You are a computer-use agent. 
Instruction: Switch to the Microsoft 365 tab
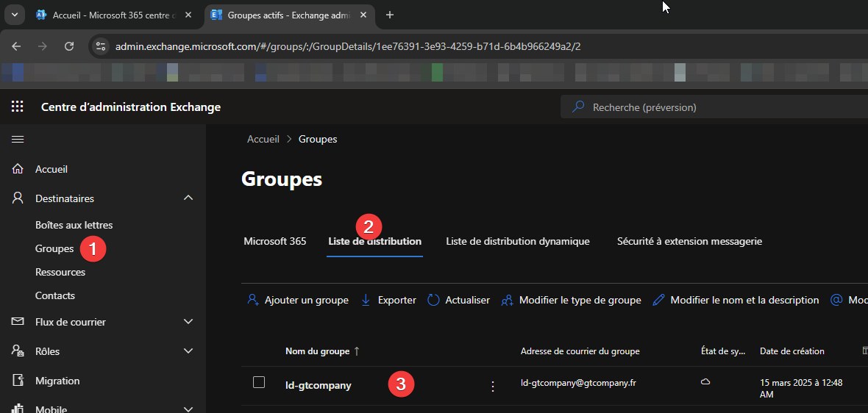[274, 241]
